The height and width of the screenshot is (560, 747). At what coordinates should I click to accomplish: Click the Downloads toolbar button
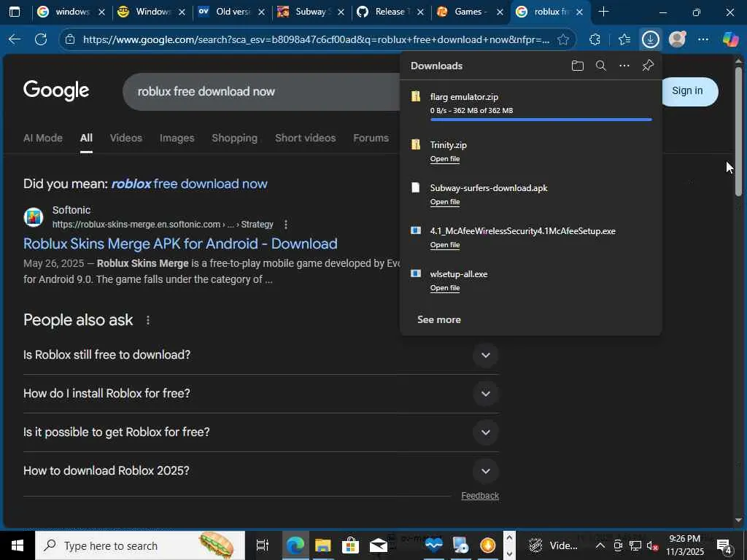tap(650, 39)
